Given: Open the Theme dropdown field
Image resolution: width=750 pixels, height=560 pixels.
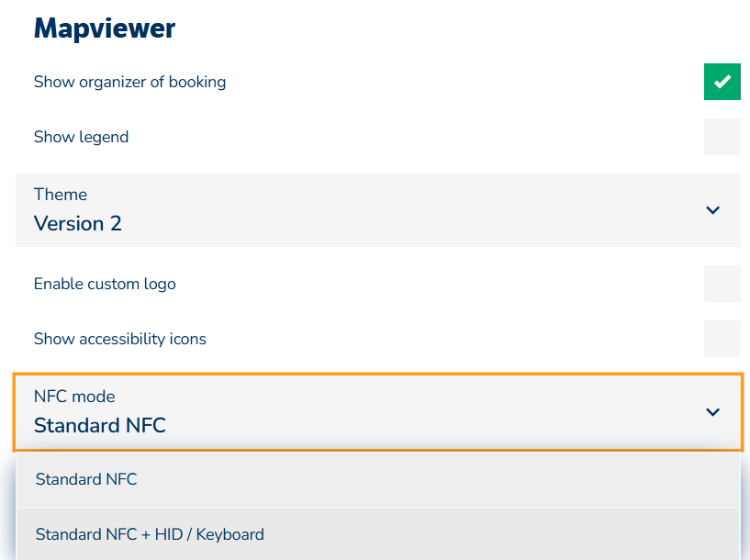Looking at the screenshot, I should [x=367, y=210].
